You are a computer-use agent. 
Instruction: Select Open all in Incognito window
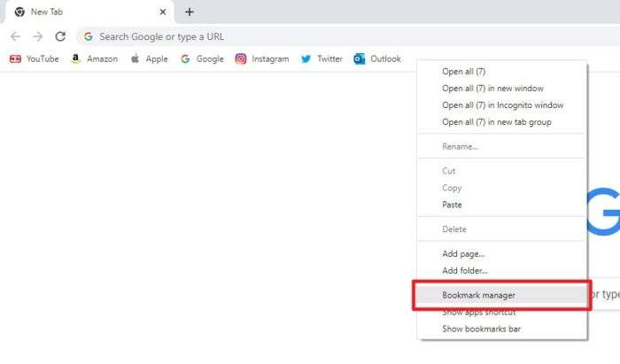[x=502, y=105]
